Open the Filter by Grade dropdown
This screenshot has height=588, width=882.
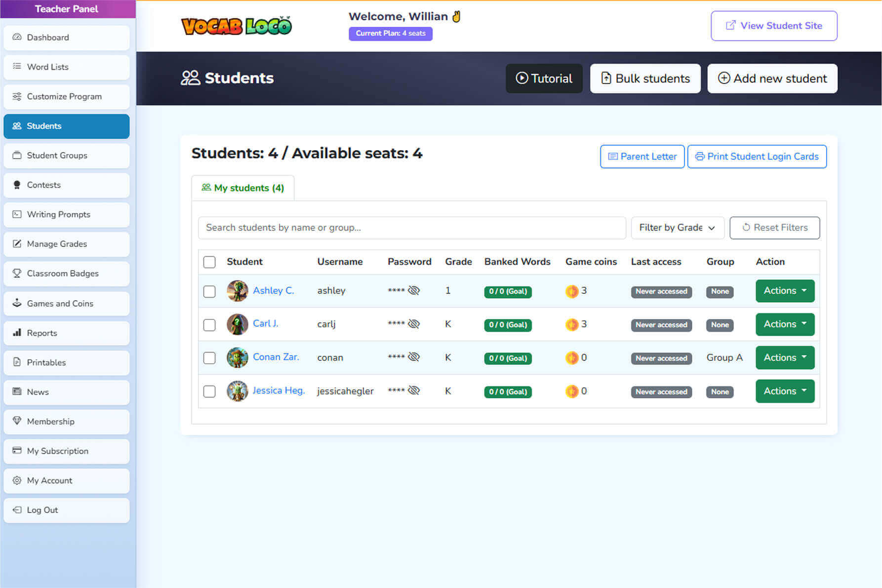point(677,228)
